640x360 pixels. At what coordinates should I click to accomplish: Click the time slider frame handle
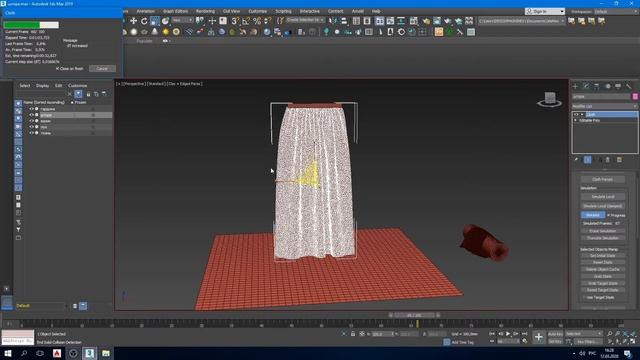(x=414, y=315)
